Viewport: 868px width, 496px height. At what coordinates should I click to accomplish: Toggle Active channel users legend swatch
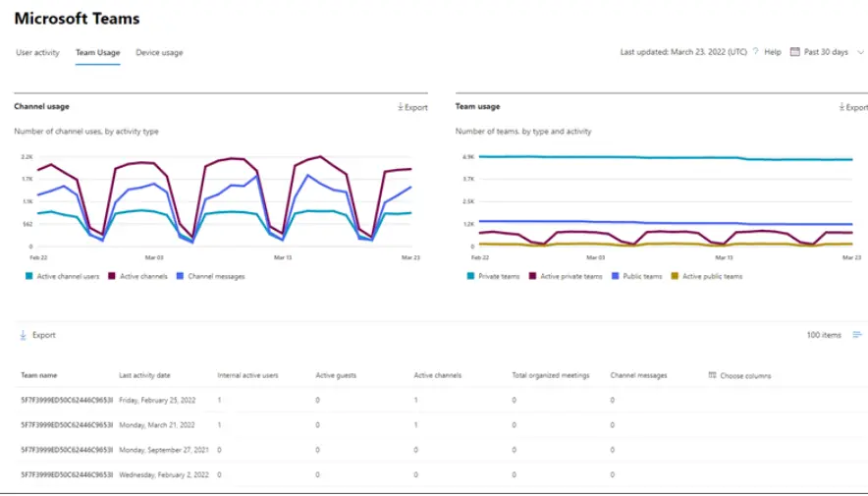[28, 276]
